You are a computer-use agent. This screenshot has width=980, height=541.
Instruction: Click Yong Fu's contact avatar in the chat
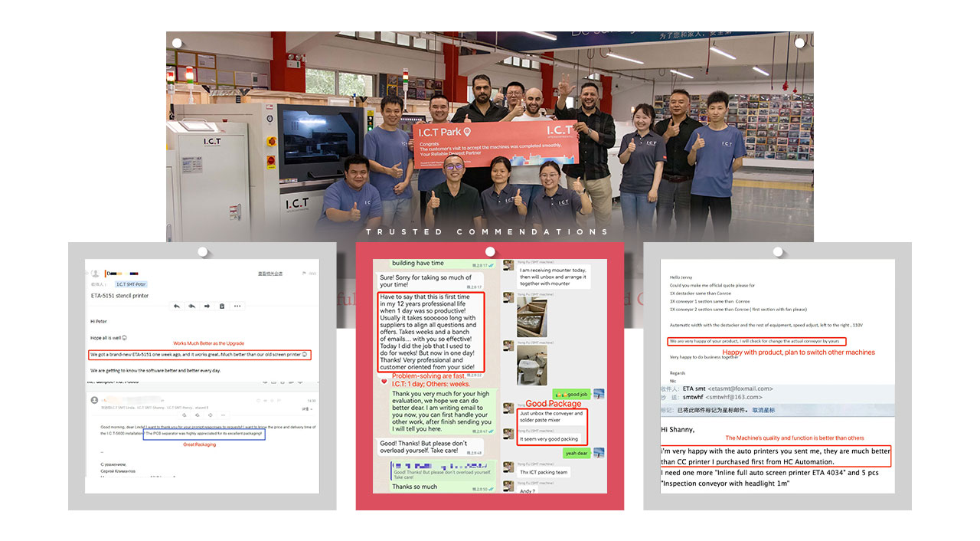pos(508,265)
